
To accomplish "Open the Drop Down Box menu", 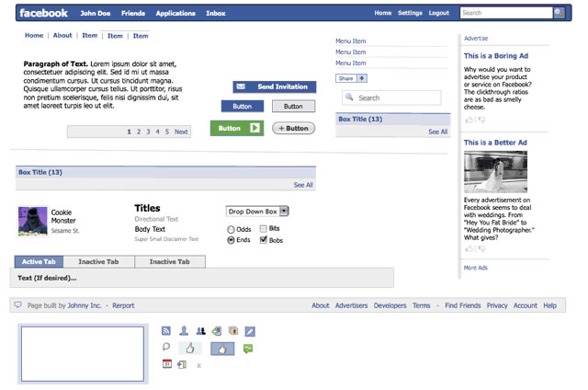I will (x=257, y=212).
